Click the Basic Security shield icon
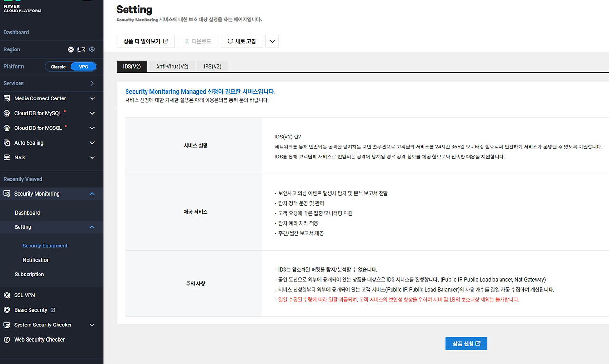The image size is (609, 364). click(7, 310)
